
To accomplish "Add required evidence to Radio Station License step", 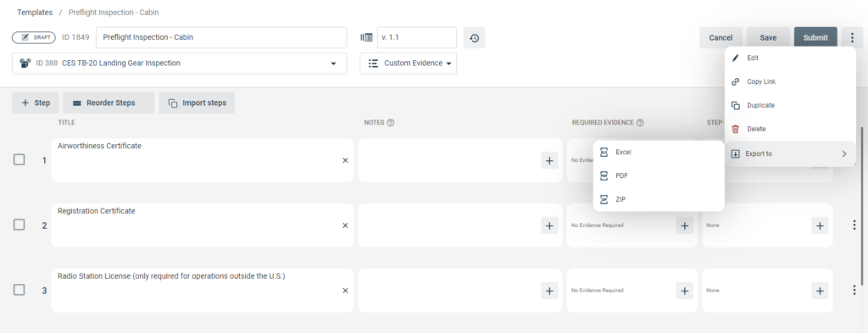I will tap(684, 291).
